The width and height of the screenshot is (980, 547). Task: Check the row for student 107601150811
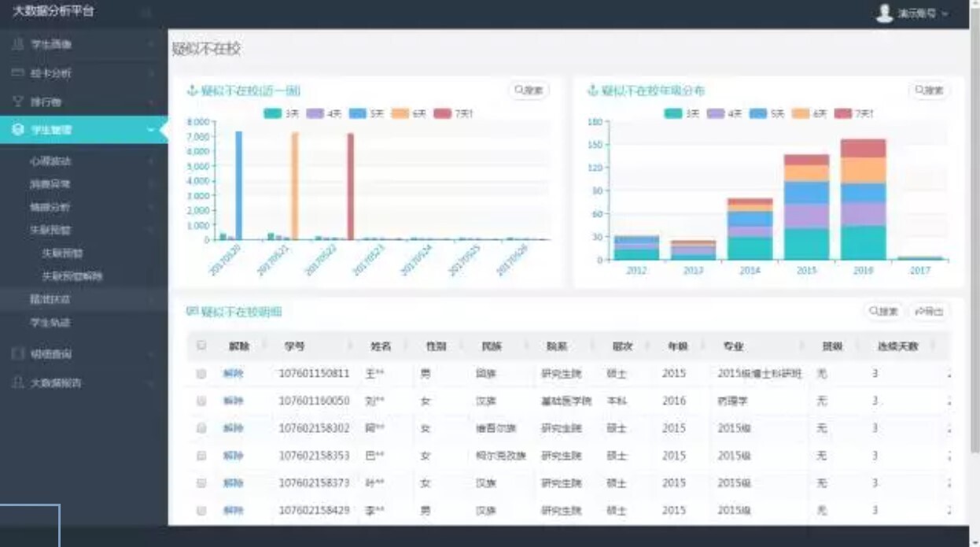click(x=201, y=374)
